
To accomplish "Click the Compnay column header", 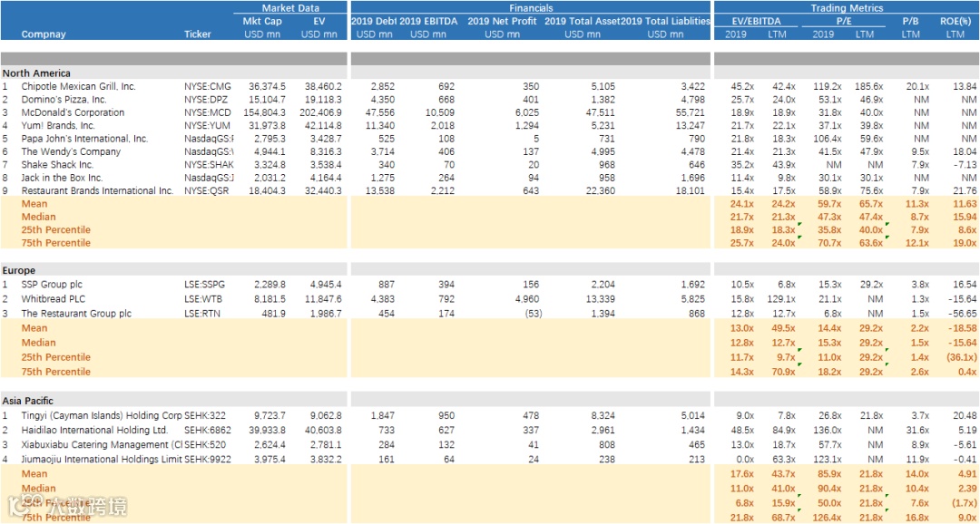I will tap(44, 34).
